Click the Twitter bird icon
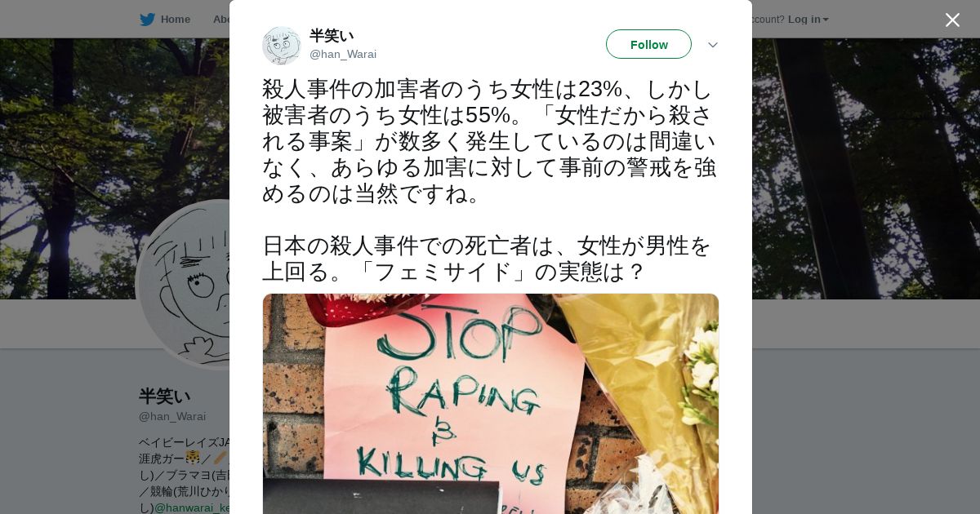 [147, 20]
